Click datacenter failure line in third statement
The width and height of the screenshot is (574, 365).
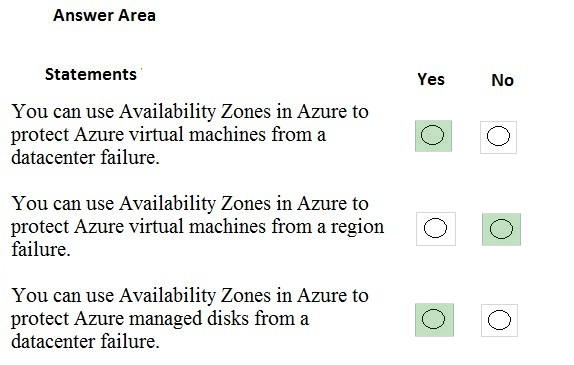tap(85, 341)
